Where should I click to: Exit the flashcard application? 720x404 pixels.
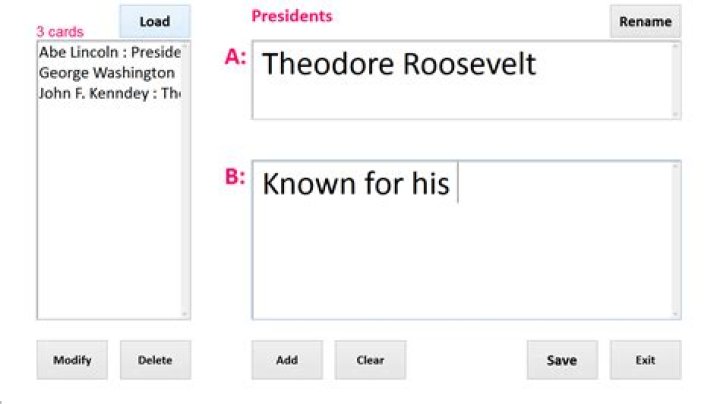tap(645, 360)
